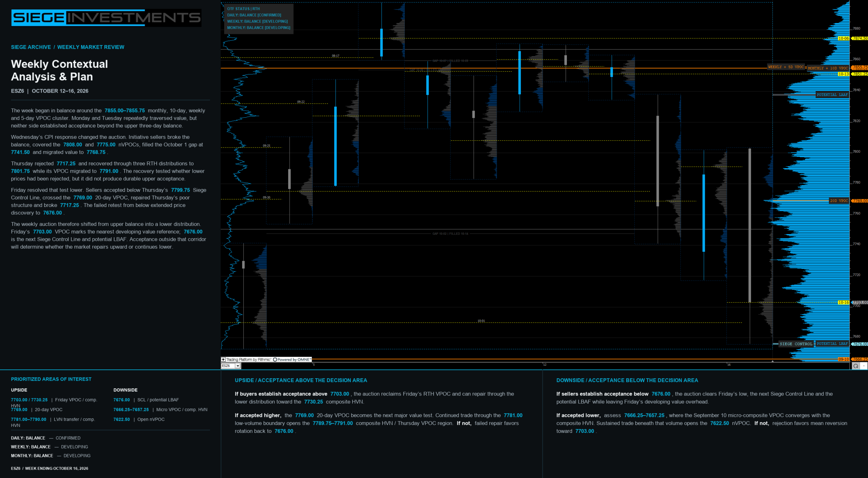
Task: Click the UPSIDE / ACCEPTANCE ABOVE THE DECISION AREA heading
Action: 301,380
